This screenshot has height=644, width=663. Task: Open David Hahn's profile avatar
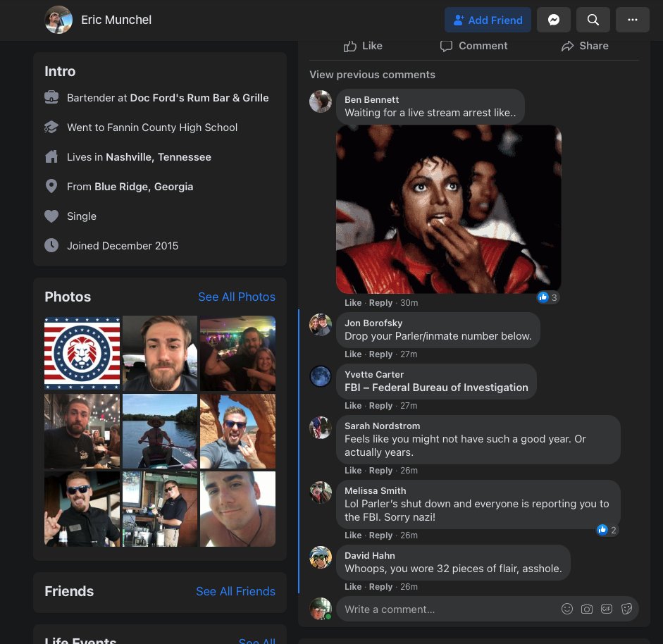click(321, 557)
